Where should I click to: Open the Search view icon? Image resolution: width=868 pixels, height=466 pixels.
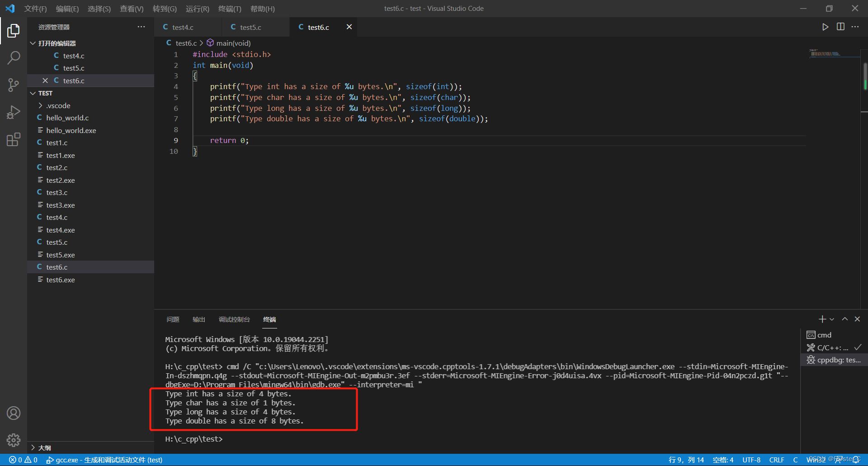[x=14, y=57]
